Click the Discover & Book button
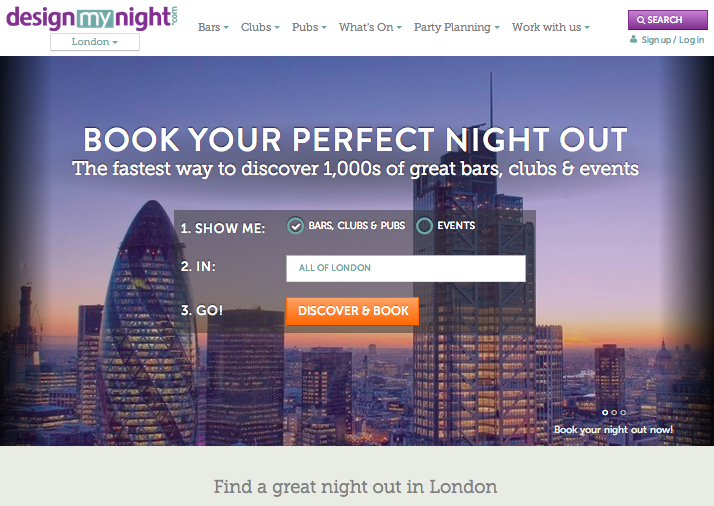Image resolution: width=714 pixels, height=506 pixels. (x=352, y=311)
